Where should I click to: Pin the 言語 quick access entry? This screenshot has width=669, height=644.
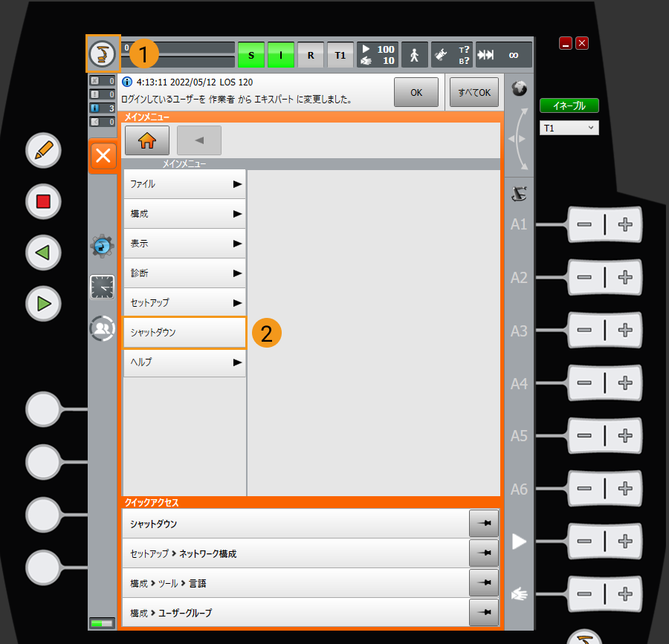484,582
